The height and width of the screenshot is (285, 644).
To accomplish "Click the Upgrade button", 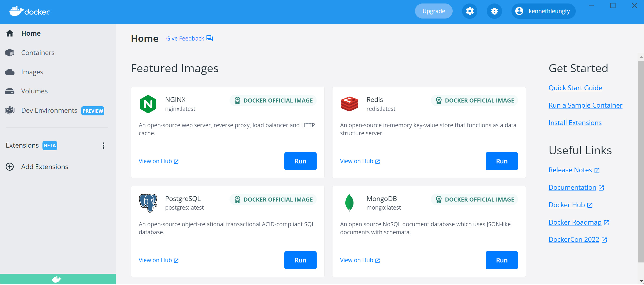I will click(434, 11).
